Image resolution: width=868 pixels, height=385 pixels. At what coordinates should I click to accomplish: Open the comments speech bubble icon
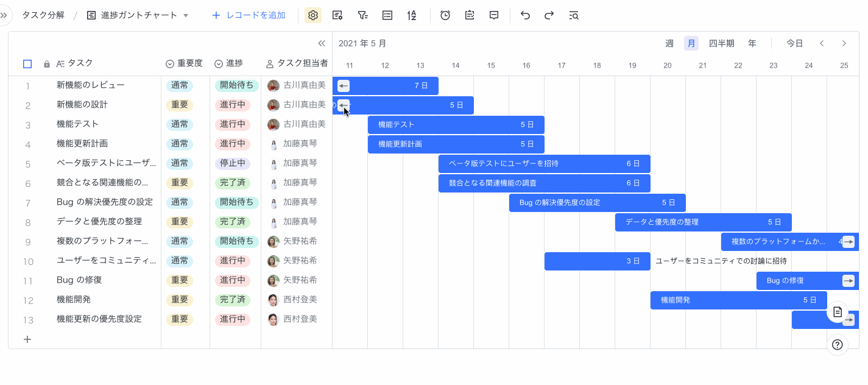pos(494,15)
